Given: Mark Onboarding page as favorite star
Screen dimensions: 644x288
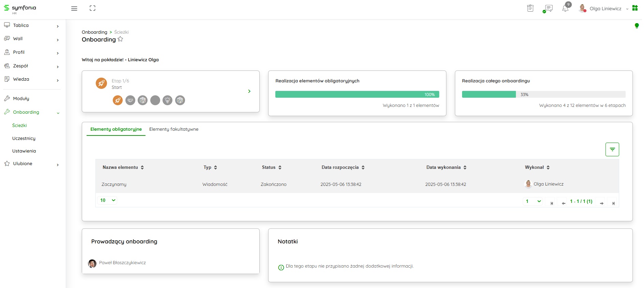Looking at the screenshot, I should coord(120,39).
